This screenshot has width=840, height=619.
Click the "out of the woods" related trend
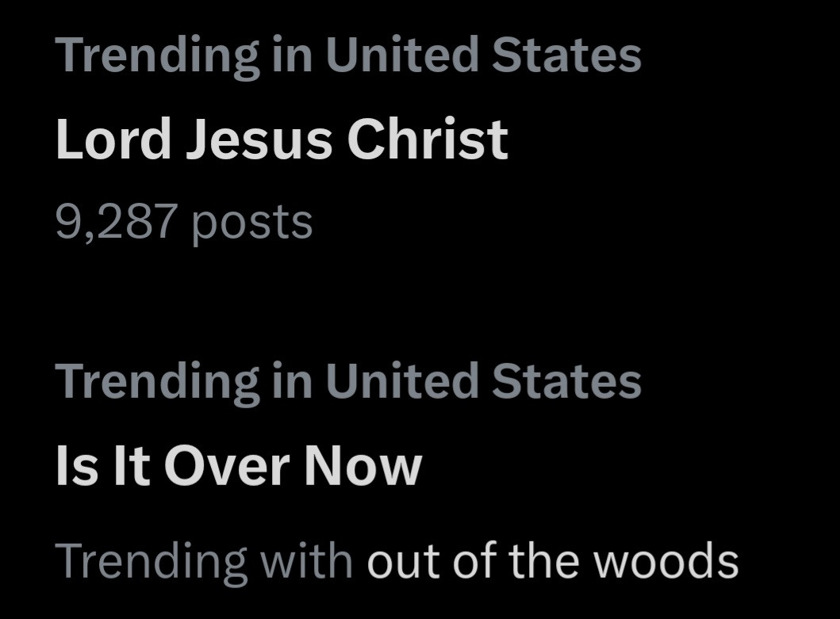point(552,560)
